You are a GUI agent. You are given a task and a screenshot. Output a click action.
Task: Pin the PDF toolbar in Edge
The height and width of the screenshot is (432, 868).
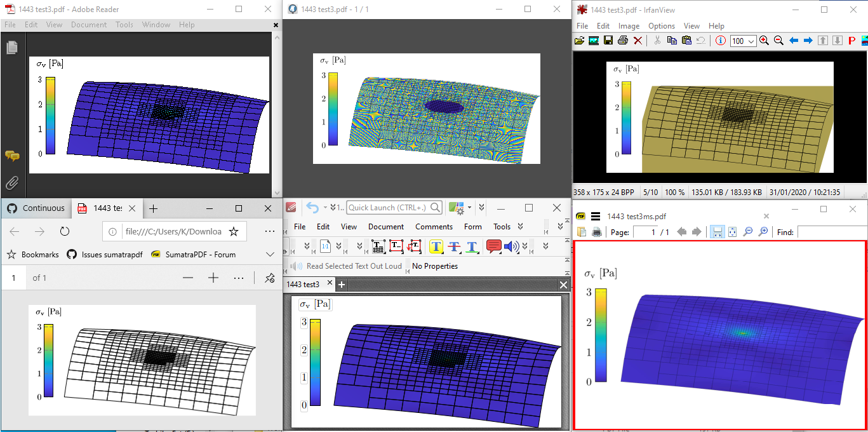pyautogui.click(x=269, y=278)
